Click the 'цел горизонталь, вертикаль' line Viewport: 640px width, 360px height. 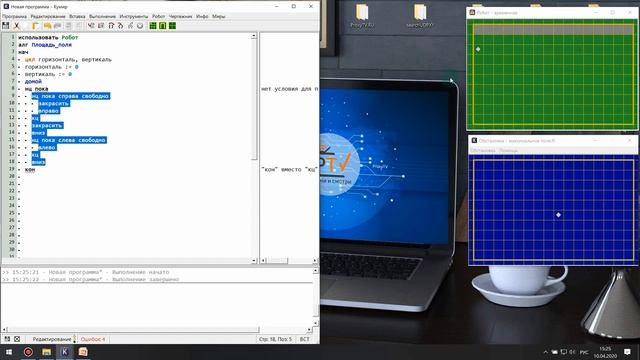point(68,60)
